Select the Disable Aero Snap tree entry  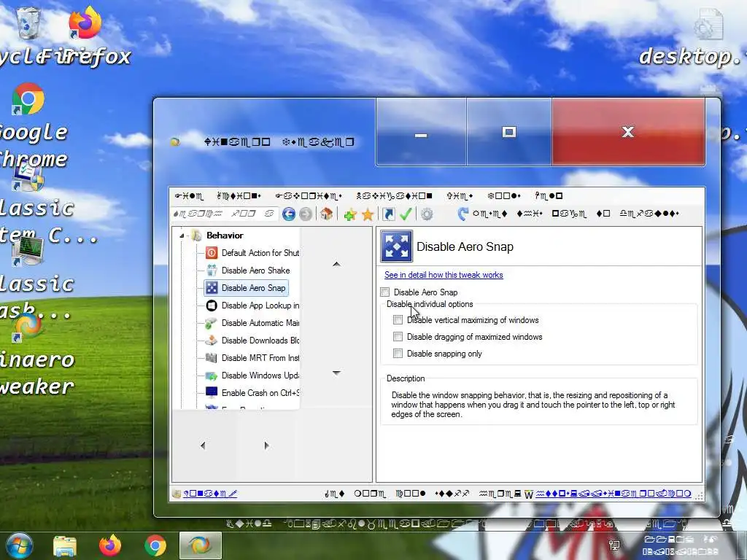click(247, 288)
